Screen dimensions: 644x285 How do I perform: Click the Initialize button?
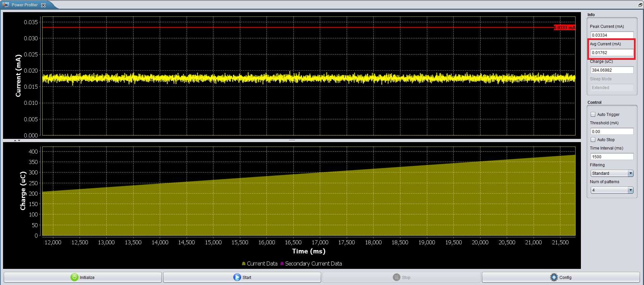[x=83, y=277]
